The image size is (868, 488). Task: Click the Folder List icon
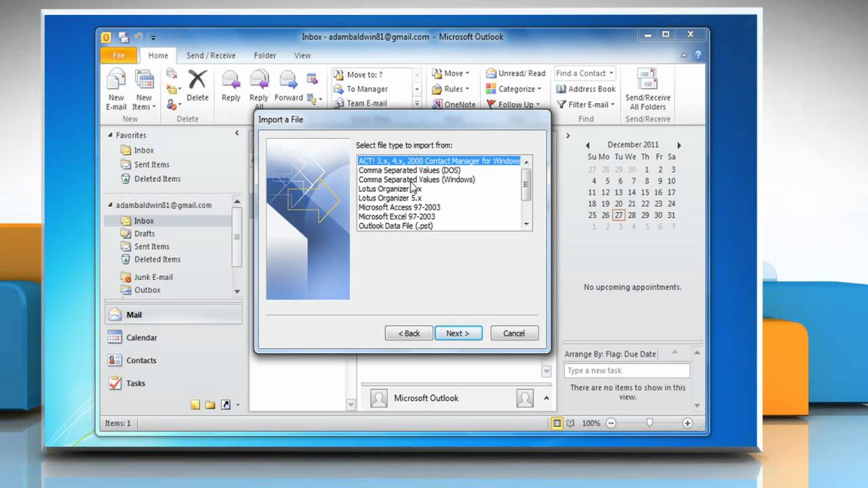pyautogui.click(x=210, y=405)
